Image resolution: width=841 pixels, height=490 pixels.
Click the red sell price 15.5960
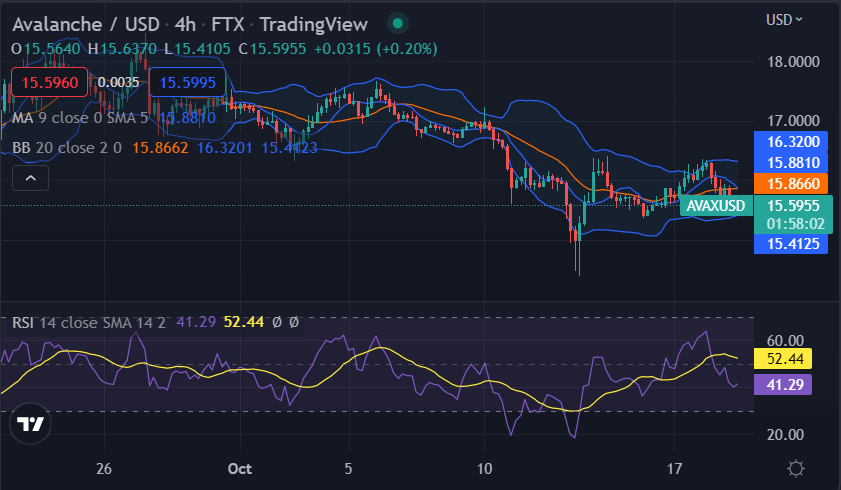49,83
